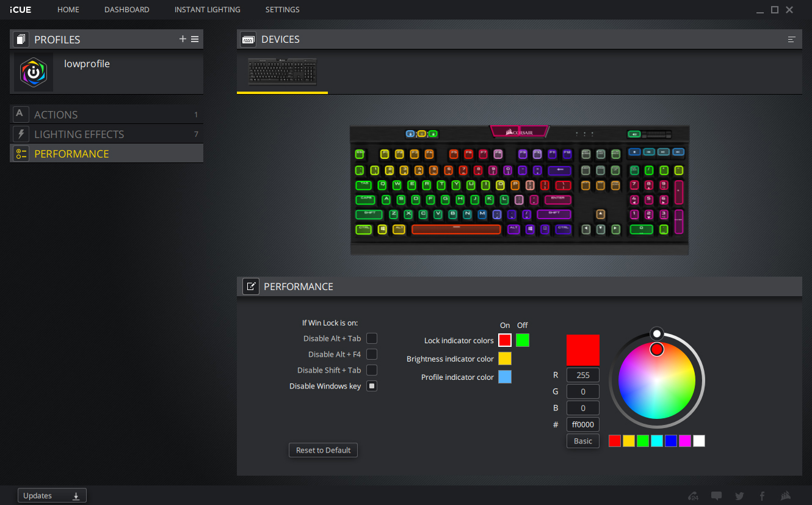
Task: Pick yellow preset color swatch
Action: tap(629, 441)
